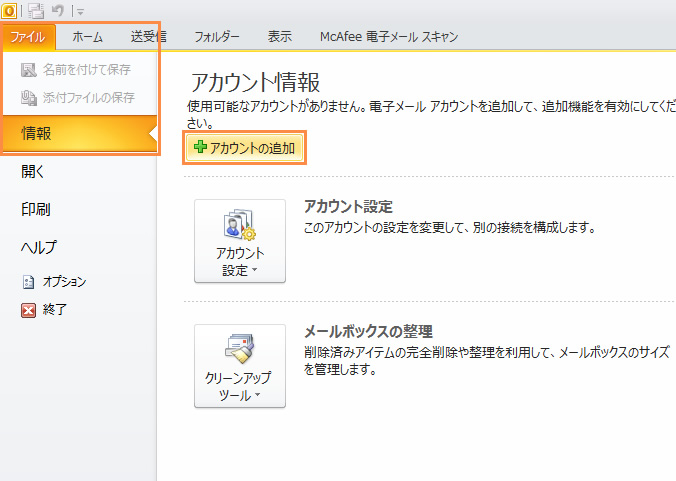Click the Outlook application icon in title bar

[x=9, y=10]
